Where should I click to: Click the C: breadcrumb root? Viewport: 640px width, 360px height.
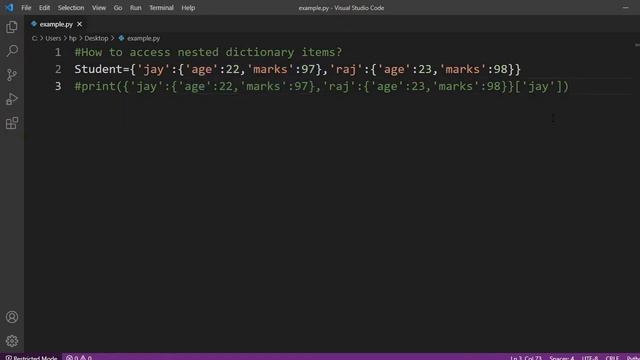click(x=35, y=38)
